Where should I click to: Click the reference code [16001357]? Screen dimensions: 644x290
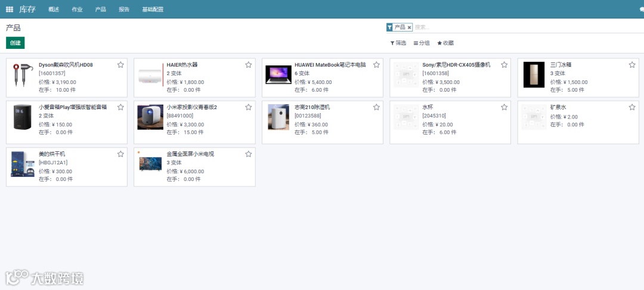pos(52,73)
